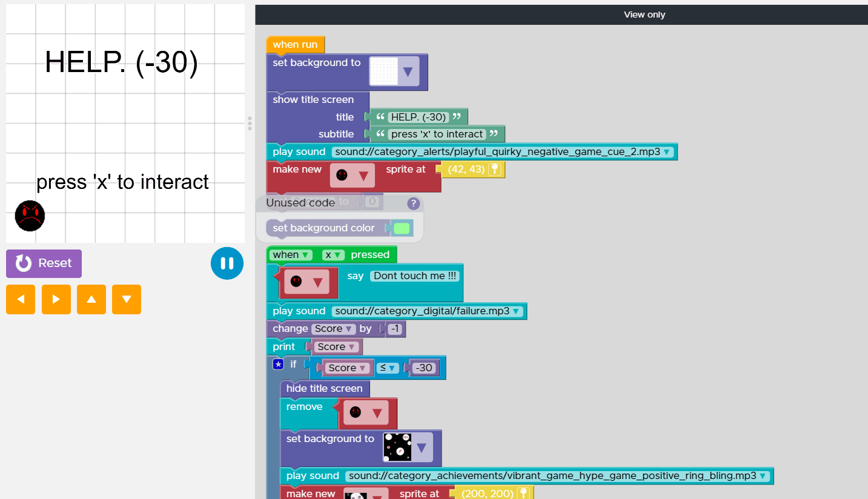Click the green color swatch in set background color
The image size is (868, 499).
[402, 228]
